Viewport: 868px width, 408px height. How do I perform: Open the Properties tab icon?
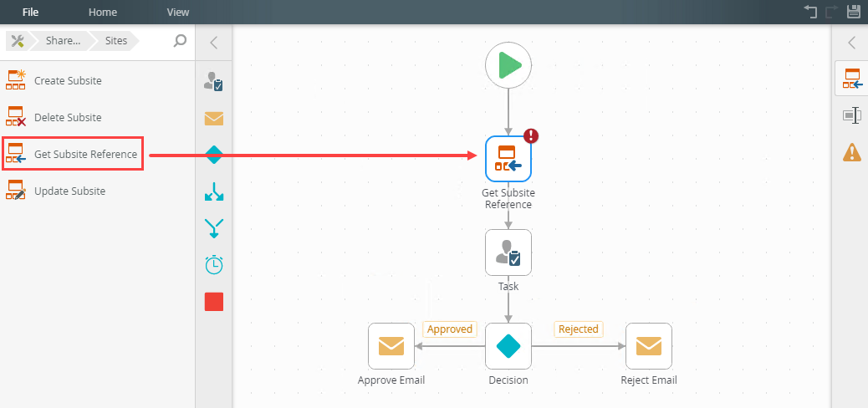[852, 115]
